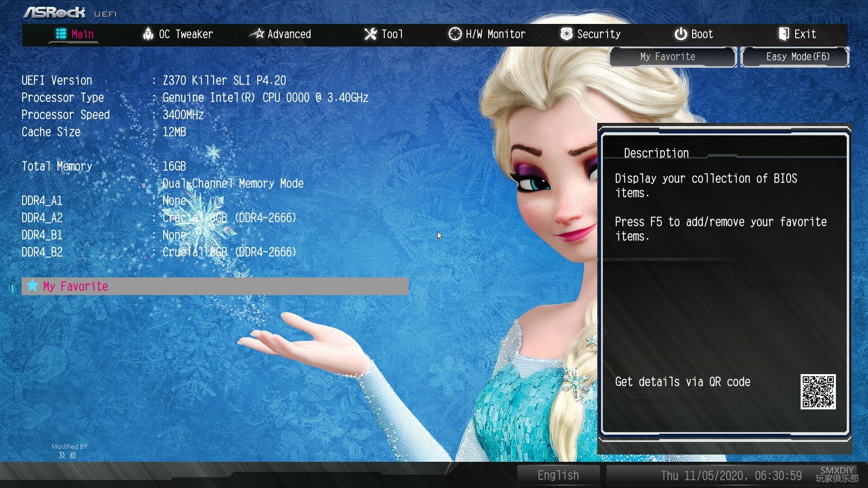
Task: Click Dual-Channel Memory Mode text
Action: [233, 183]
